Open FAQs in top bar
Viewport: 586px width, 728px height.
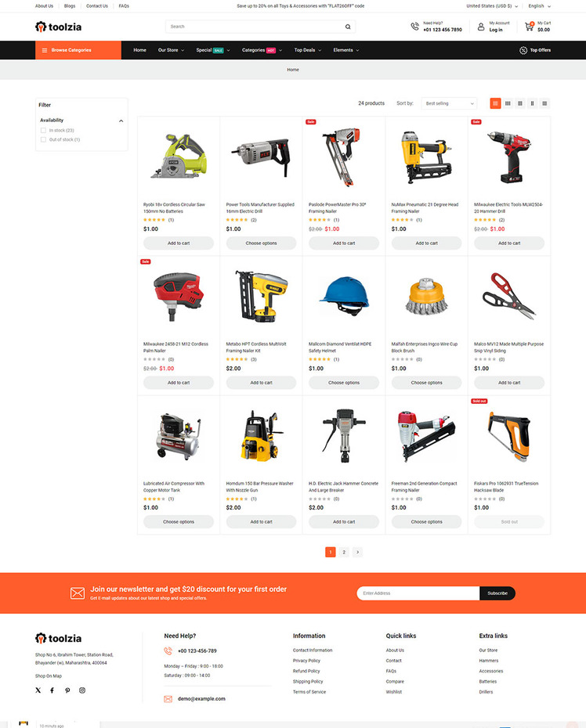(x=124, y=6)
